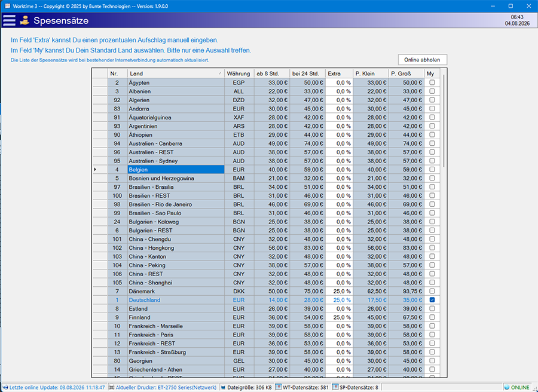Click the SP-Datensätze icon in status bar
The height and width of the screenshot is (392, 538).
click(x=335, y=387)
